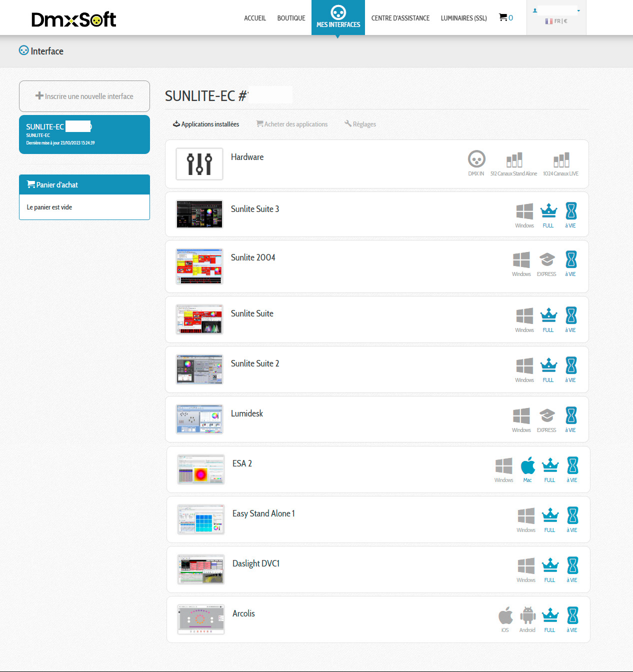Select the SUNLITE-EC interface card in sidebar
Screen dimensions: 633x672
(84, 134)
